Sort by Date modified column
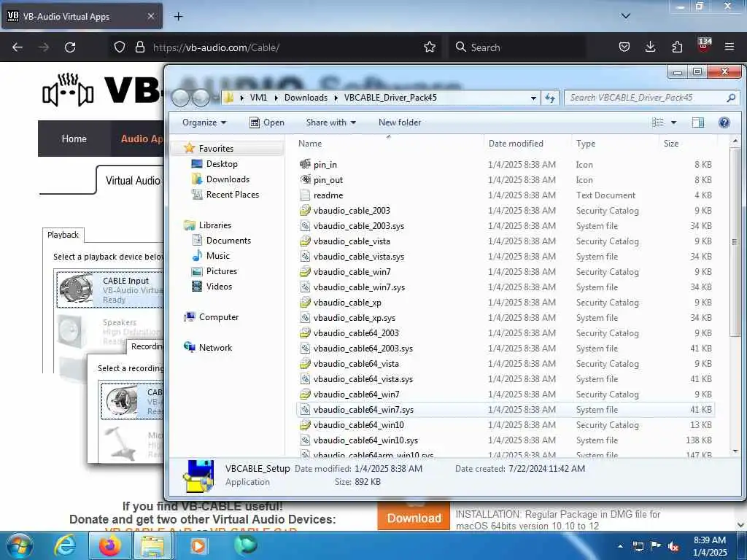Viewport: 747px width, 560px height. 516,144
